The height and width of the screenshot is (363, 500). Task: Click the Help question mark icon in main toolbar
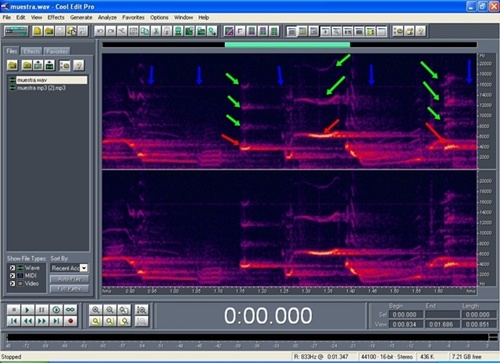421,31
